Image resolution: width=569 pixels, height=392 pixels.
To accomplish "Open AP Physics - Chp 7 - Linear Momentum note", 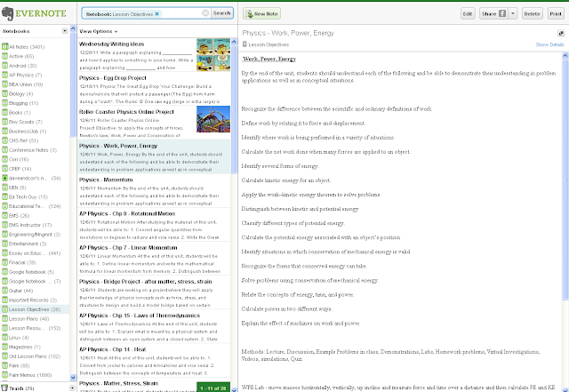I will tap(154, 259).
